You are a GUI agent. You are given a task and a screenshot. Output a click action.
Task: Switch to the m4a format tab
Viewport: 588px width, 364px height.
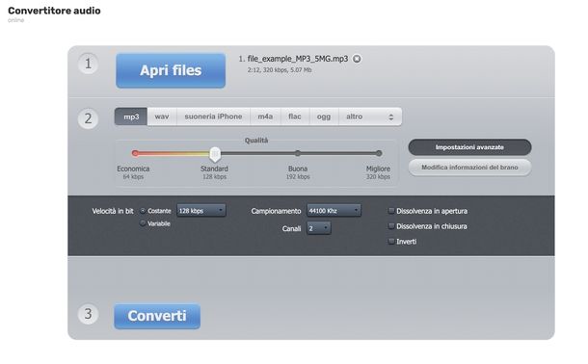[x=265, y=117]
